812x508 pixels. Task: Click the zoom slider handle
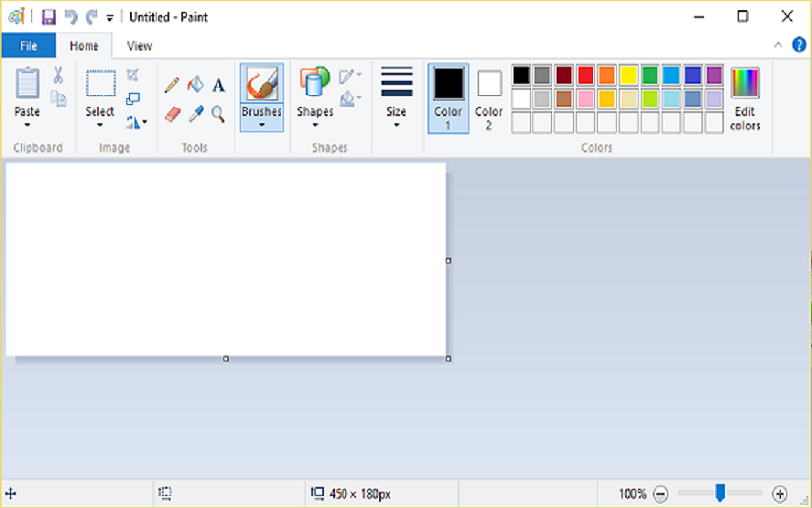[x=720, y=492]
